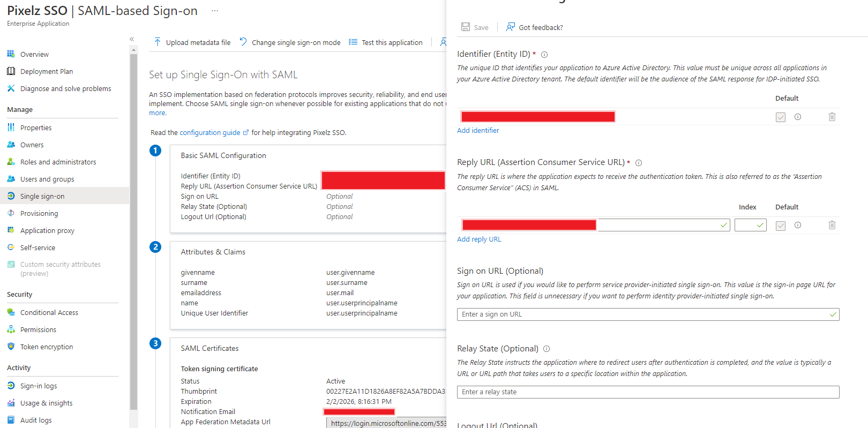
Task: Click info icon beside reply URL Default checkbox
Action: (798, 225)
